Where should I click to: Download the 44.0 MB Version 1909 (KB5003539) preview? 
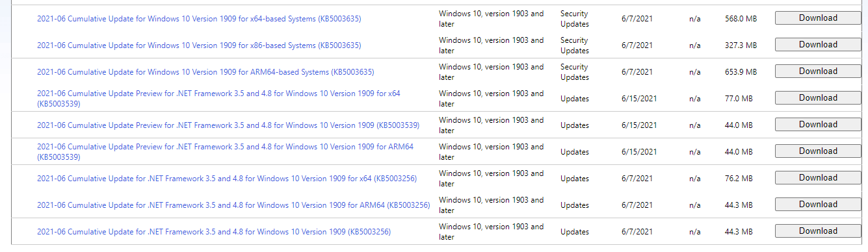[818, 125]
